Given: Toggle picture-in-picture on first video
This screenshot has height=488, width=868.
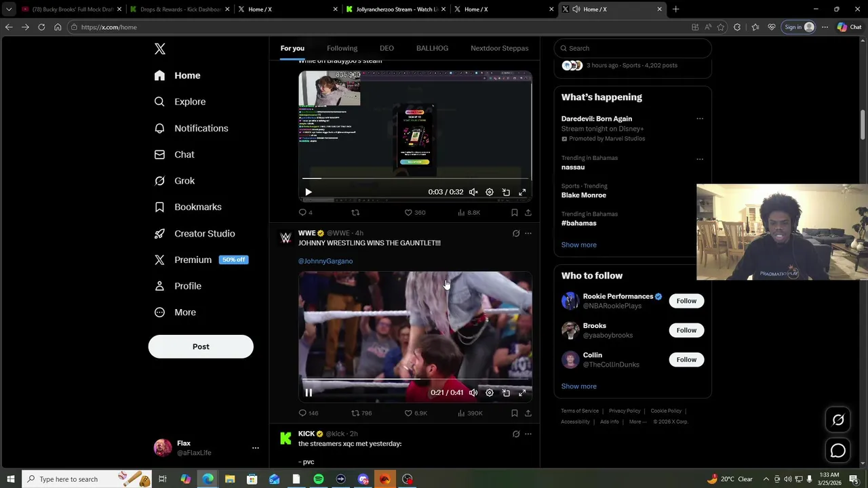Looking at the screenshot, I should (506, 192).
